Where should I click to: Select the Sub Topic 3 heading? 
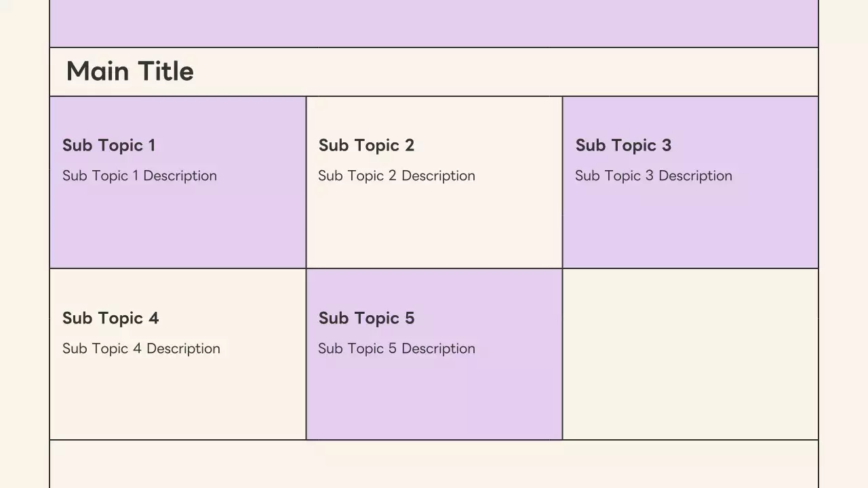623,145
